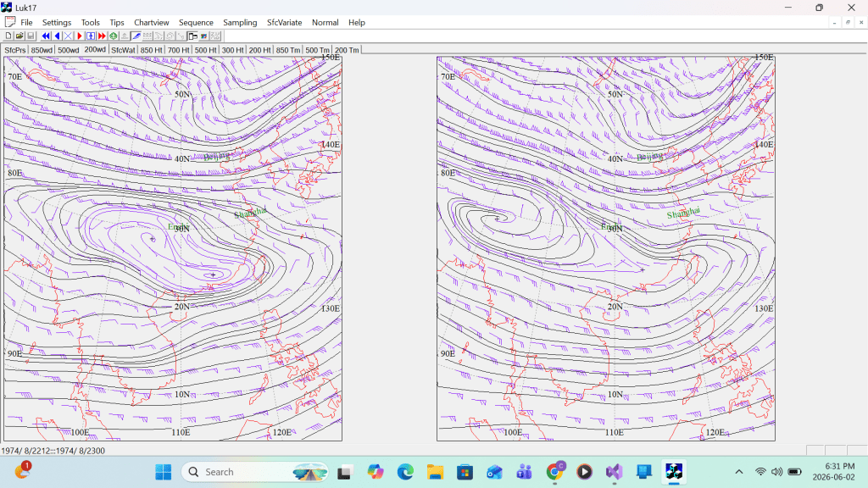Switch to the 500wd tab

(x=68, y=50)
